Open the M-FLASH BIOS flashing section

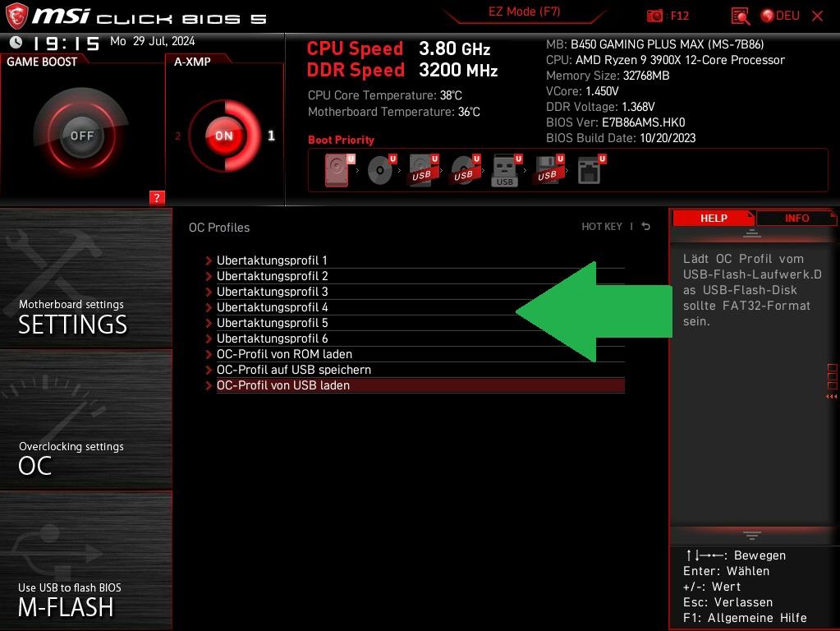pos(85,561)
